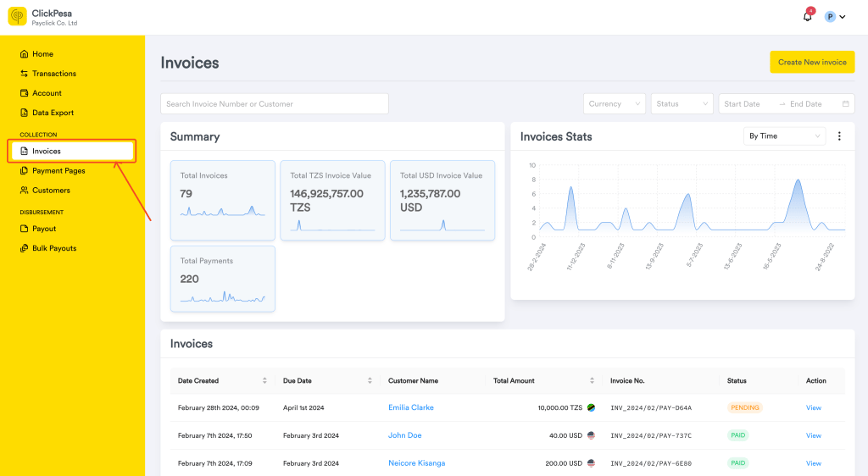Screen dimensions: 868x476
Task: Open Transactions from the sidebar
Action: 48,74
